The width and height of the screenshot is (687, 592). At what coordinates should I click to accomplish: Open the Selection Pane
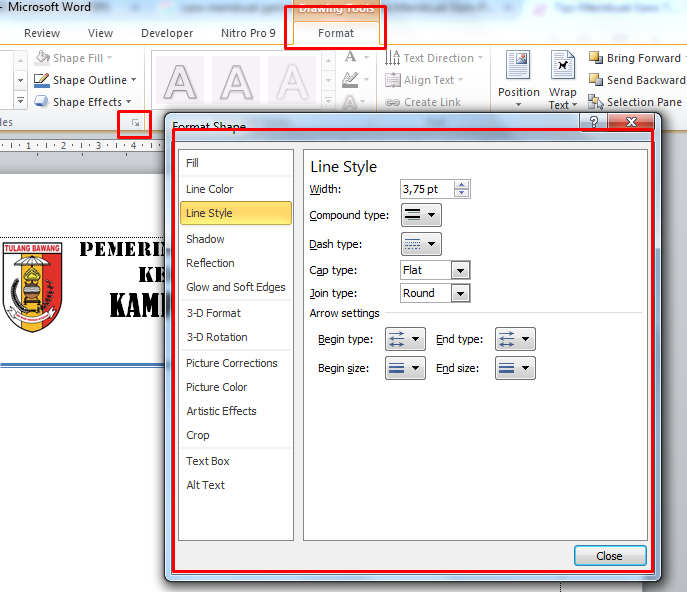click(x=635, y=102)
